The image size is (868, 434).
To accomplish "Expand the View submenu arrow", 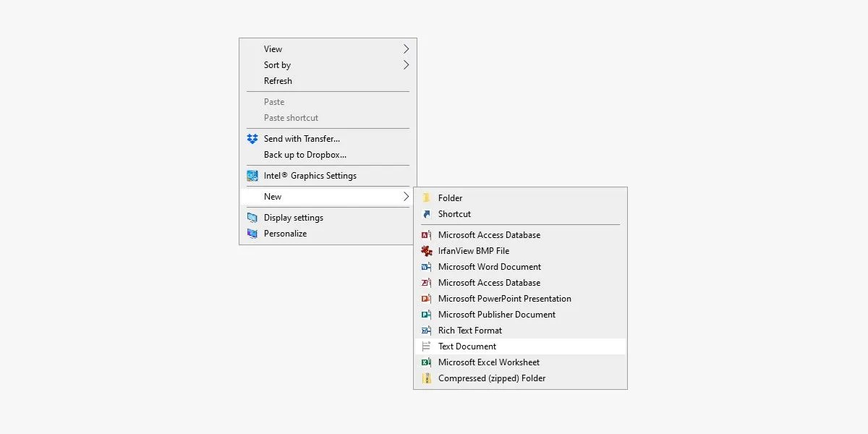I will click(406, 48).
